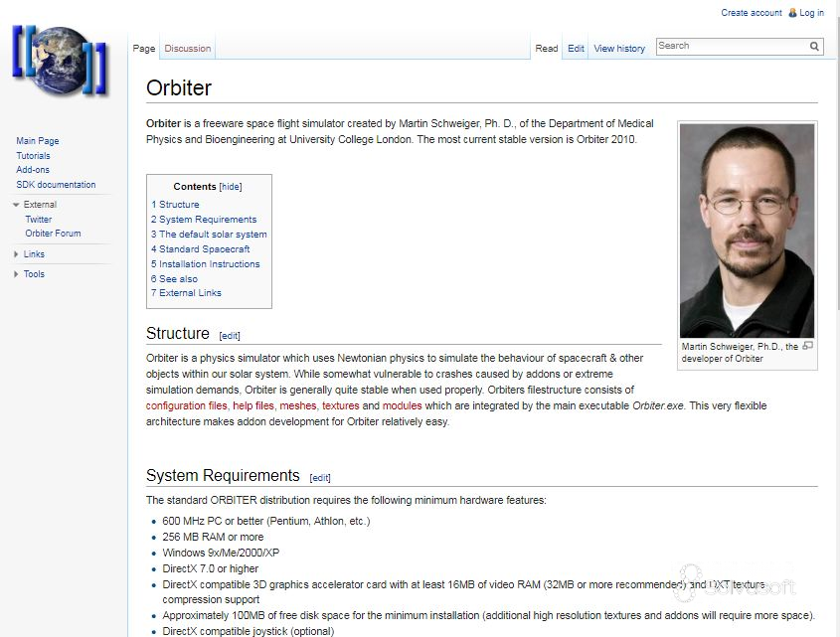This screenshot has width=840, height=637.
Task: Hide the Contents table
Action: (231, 187)
